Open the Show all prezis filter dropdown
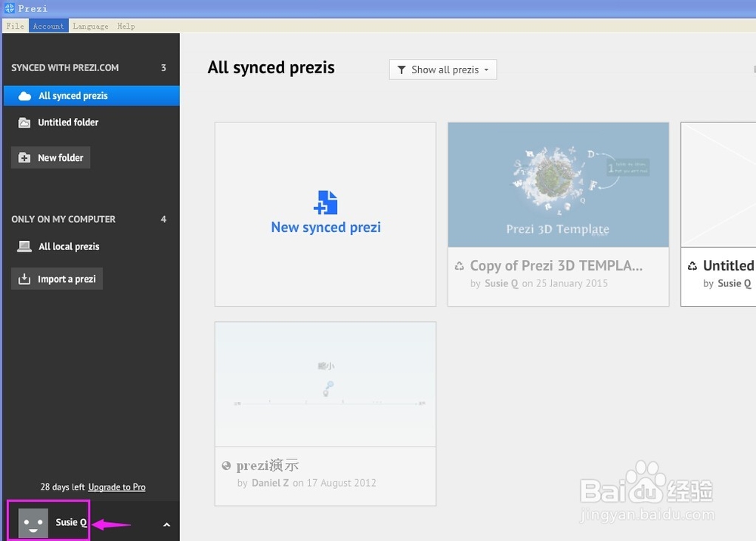The image size is (756, 541). [x=442, y=70]
